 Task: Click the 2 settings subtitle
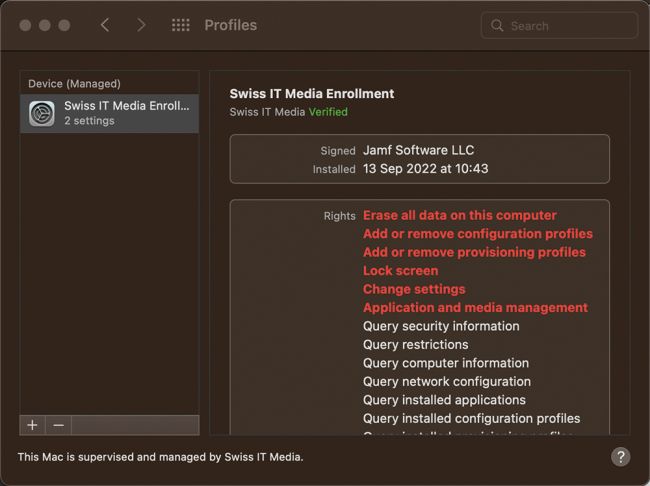[89, 121]
